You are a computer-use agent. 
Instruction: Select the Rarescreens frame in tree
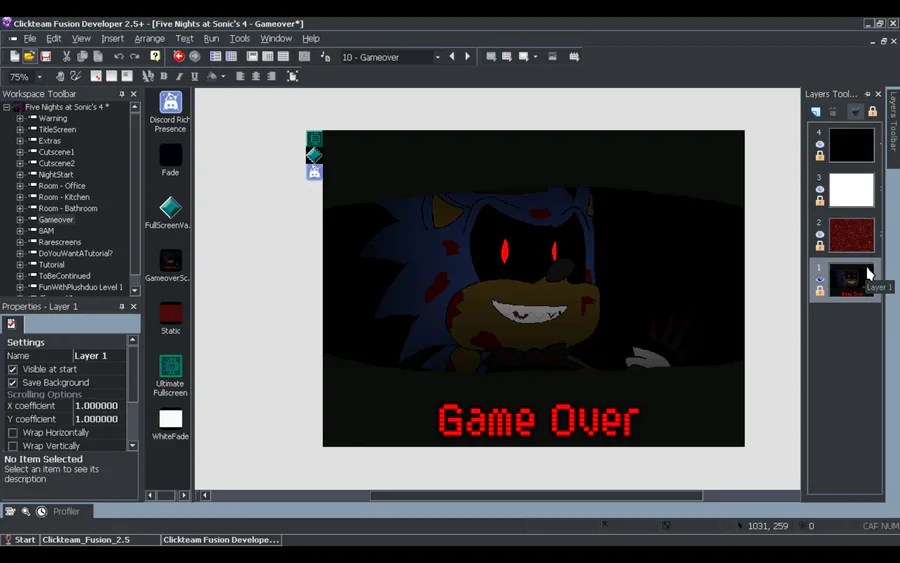(x=60, y=242)
